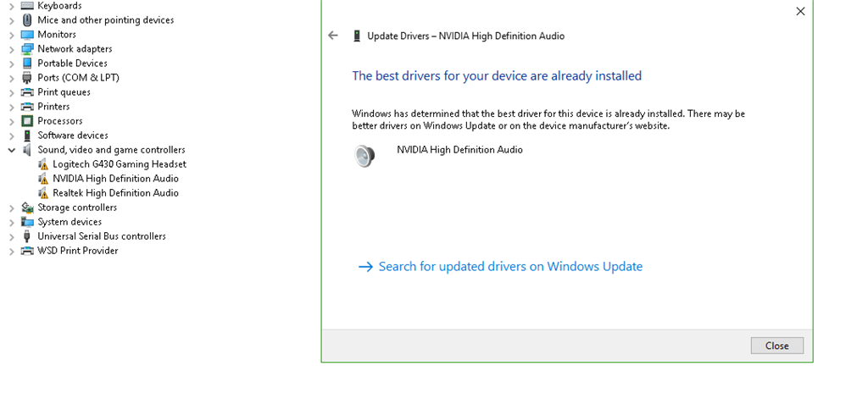Screen dimensions: 868x410
Task: Expand the Mice and other pointing devices node
Action: 12,20
